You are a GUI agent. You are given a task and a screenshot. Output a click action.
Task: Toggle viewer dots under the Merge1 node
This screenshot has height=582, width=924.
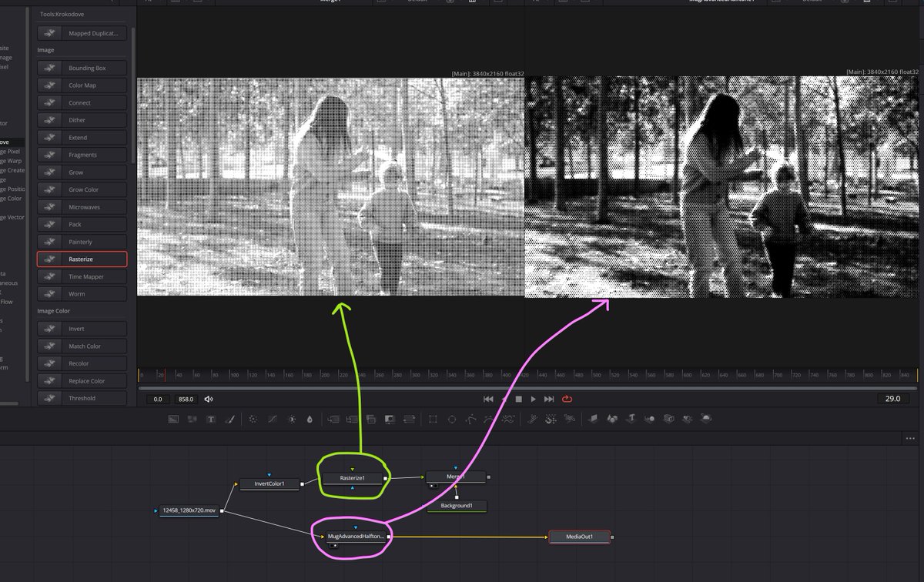click(432, 486)
